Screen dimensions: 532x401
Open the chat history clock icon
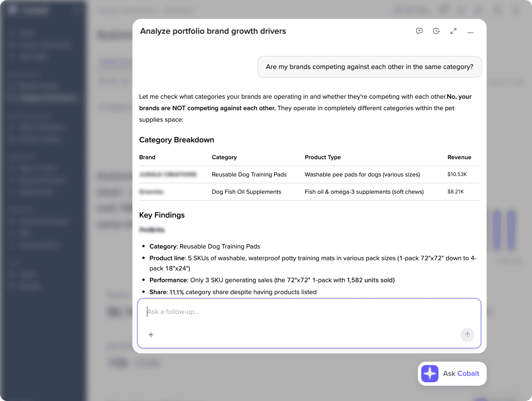436,31
